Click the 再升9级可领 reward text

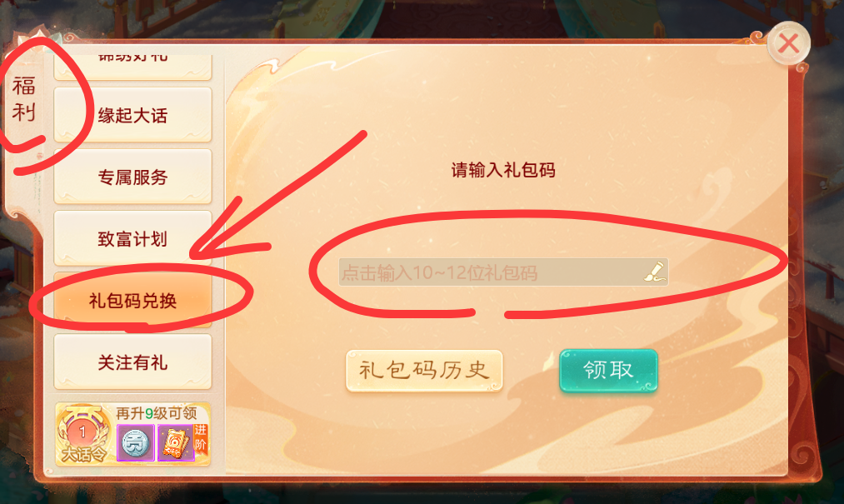click(156, 413)
